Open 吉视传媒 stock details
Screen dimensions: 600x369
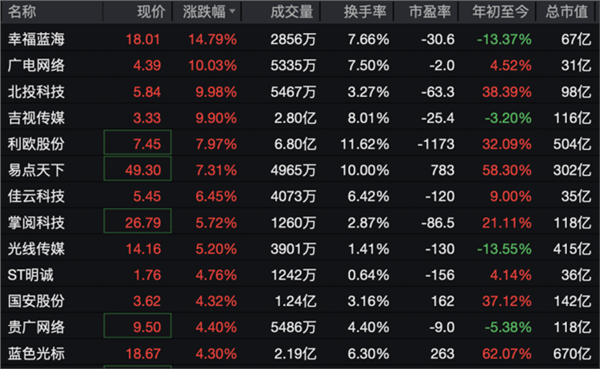tap(36, 118)
